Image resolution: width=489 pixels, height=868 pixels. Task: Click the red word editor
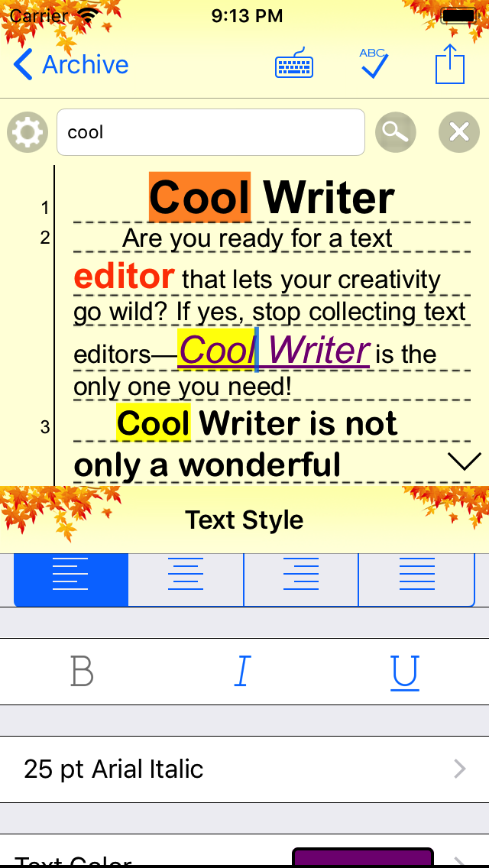(x=125, y=277)
